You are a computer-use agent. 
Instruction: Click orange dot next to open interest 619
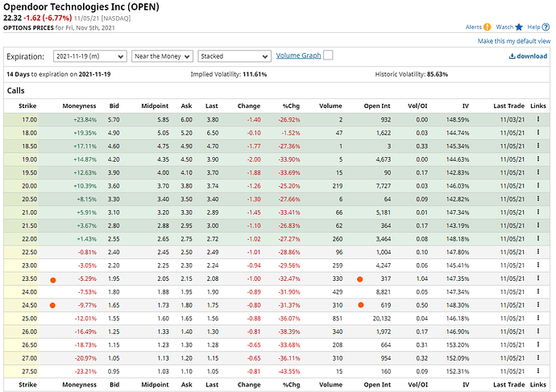coord(361,305)
